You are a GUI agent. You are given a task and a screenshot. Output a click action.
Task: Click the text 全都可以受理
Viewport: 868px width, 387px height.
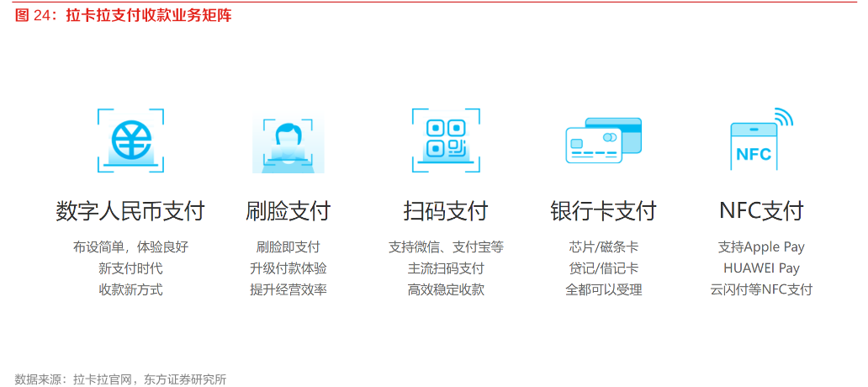point(603,289)
